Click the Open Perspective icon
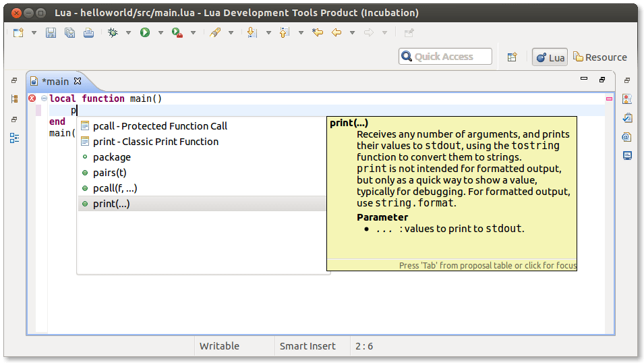644x363 pixels. [x=512, y=57]
